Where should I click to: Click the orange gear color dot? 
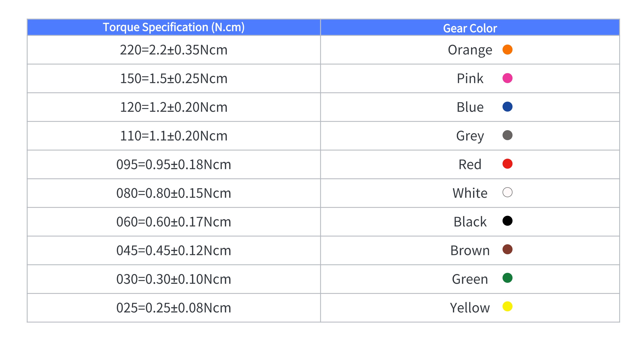point(507,49)
